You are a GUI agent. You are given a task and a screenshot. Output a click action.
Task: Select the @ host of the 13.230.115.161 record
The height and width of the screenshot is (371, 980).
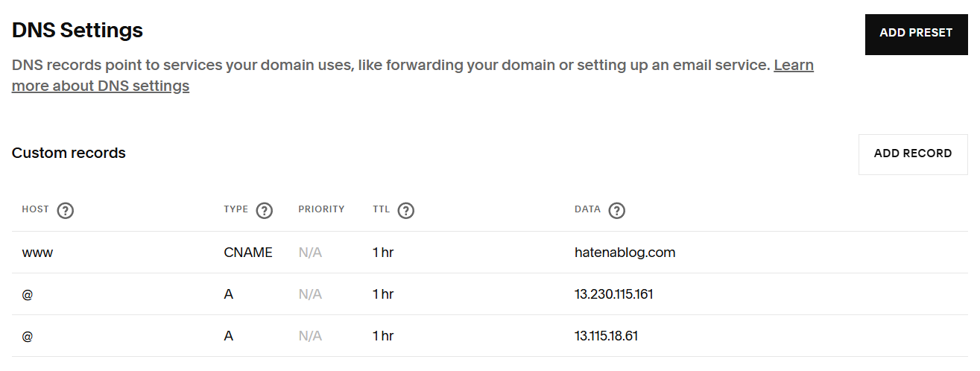28,294
